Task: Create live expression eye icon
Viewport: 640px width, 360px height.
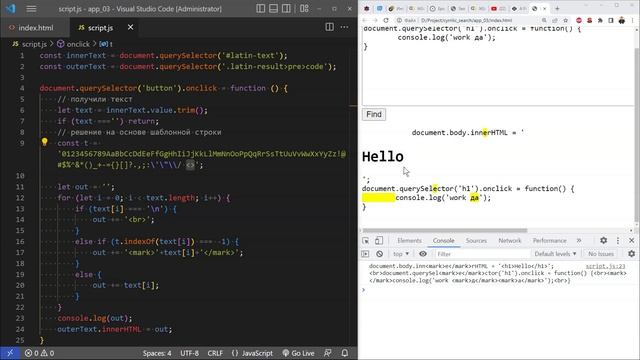Action: 423,254
